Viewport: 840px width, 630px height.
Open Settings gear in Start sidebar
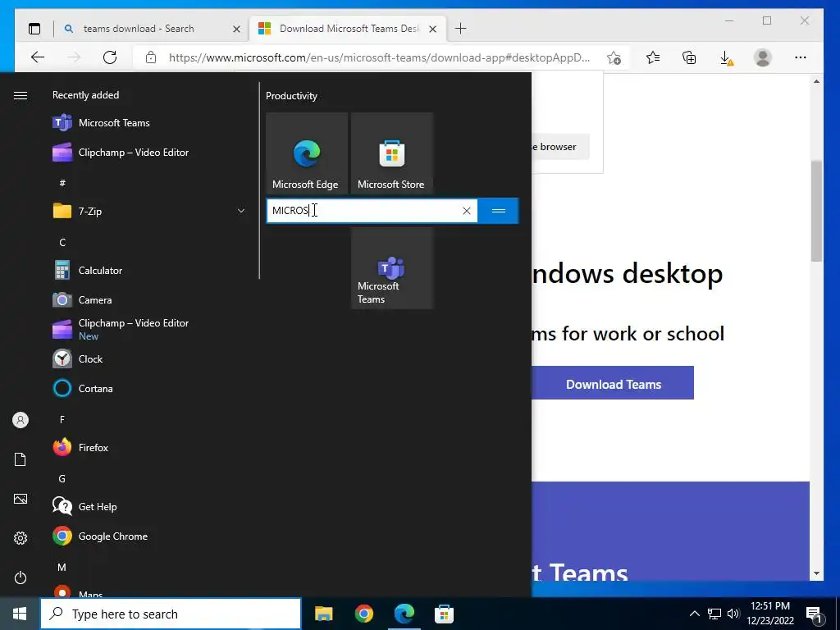[21, 538]
